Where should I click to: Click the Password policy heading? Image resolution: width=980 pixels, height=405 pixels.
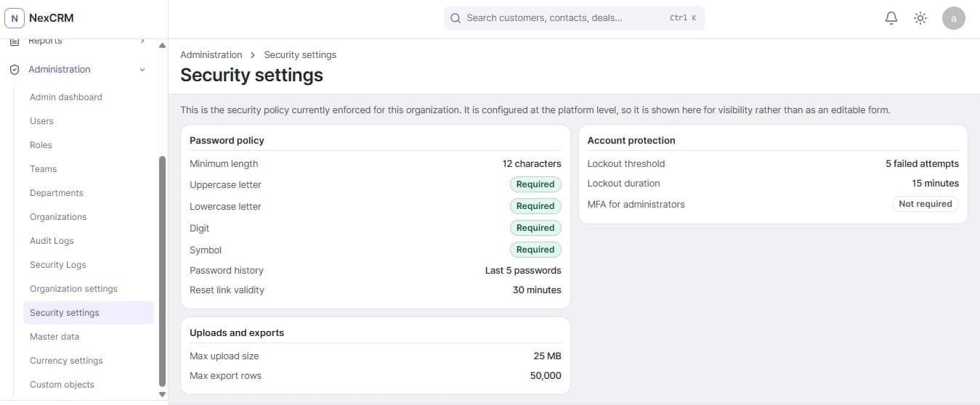[x=227, y=141]
